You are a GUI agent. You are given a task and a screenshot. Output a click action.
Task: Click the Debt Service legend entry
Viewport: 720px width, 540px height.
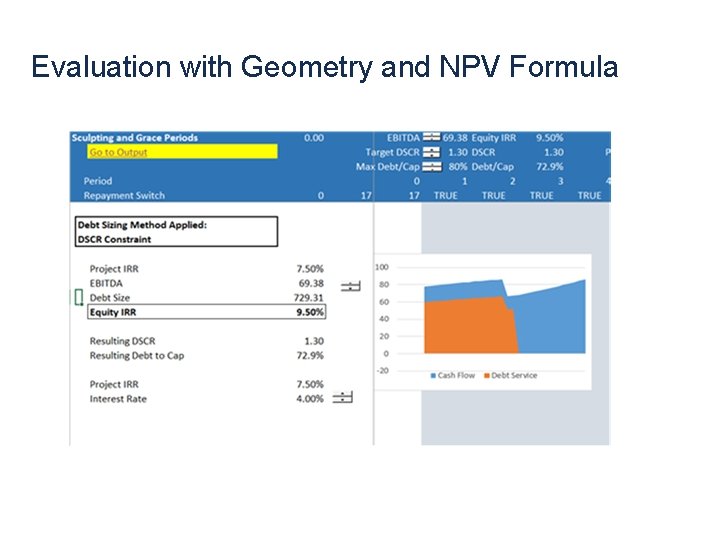510,375
